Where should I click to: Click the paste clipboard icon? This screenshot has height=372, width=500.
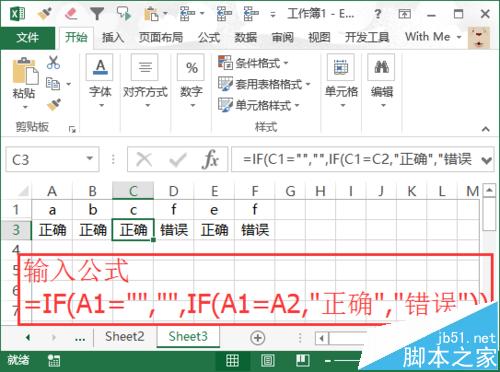pos(25,71)
